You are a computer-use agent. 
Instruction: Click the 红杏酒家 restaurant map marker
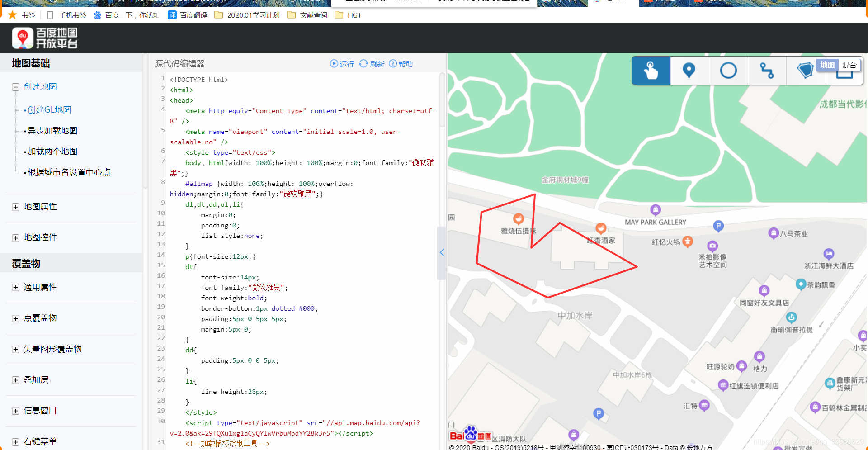601,228
